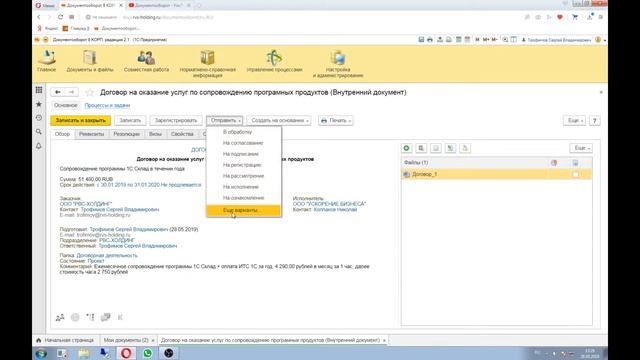Screen dimensions: 640x360
Task: Click the calendar icon in top toolbar
Action: pos(467,40)
